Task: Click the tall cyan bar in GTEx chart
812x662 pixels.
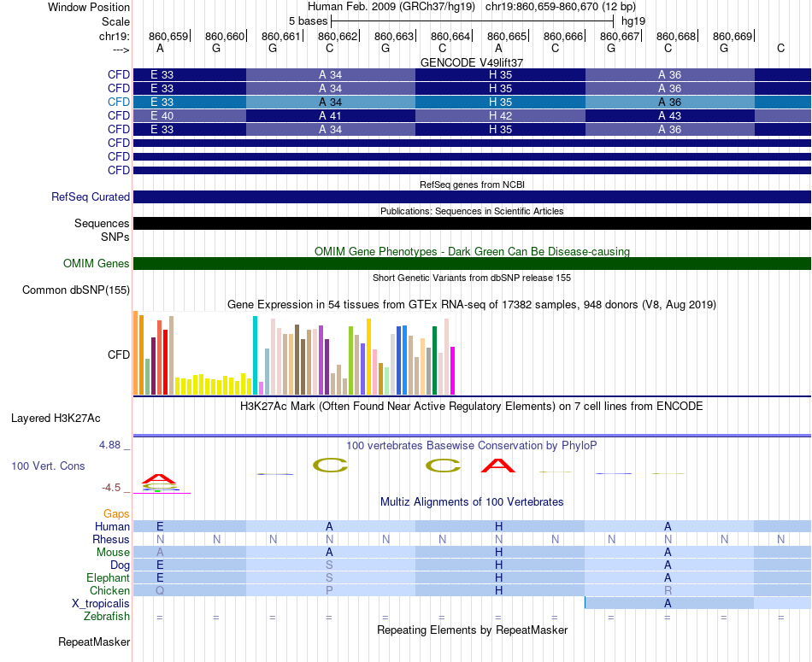Action: click(x=255, y=355)
